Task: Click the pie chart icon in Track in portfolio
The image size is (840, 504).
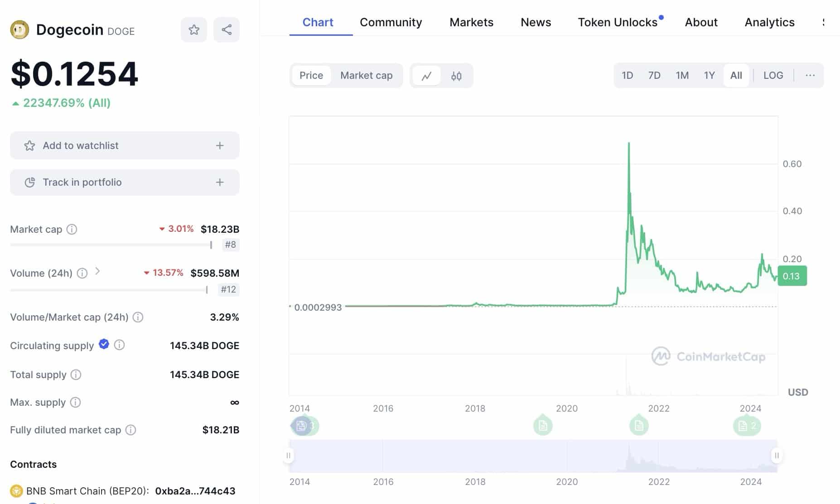Action: 29,182
